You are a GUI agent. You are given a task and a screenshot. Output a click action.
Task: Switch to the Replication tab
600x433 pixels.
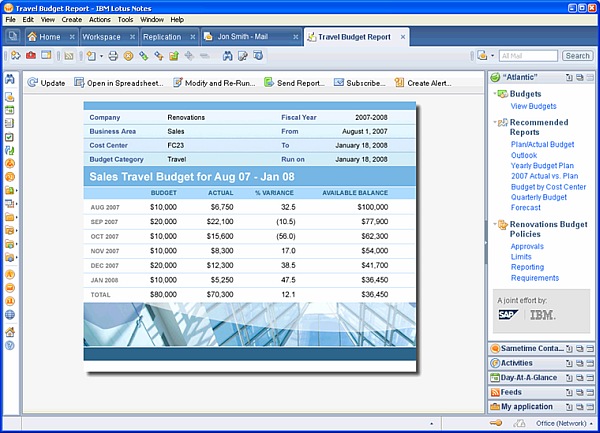pyautogui.click(x=162, y=37)
